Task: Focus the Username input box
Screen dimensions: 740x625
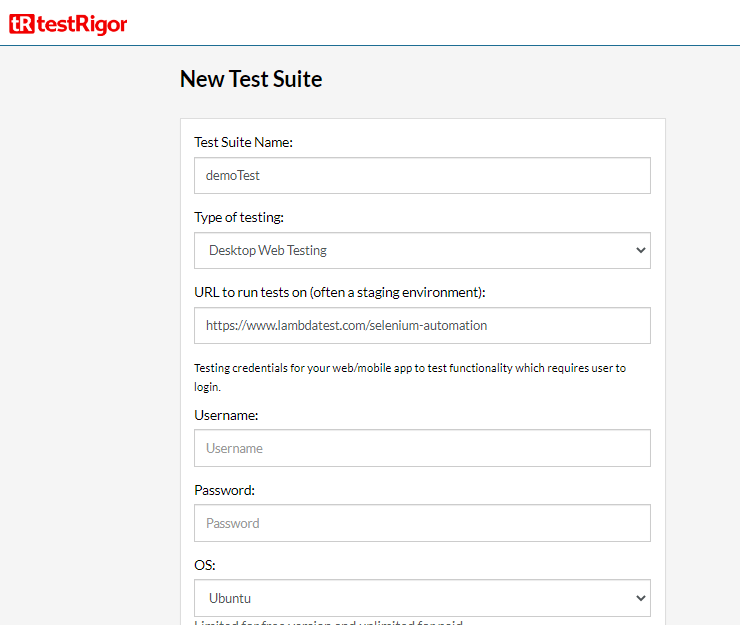Action: [x=422, y=448]
